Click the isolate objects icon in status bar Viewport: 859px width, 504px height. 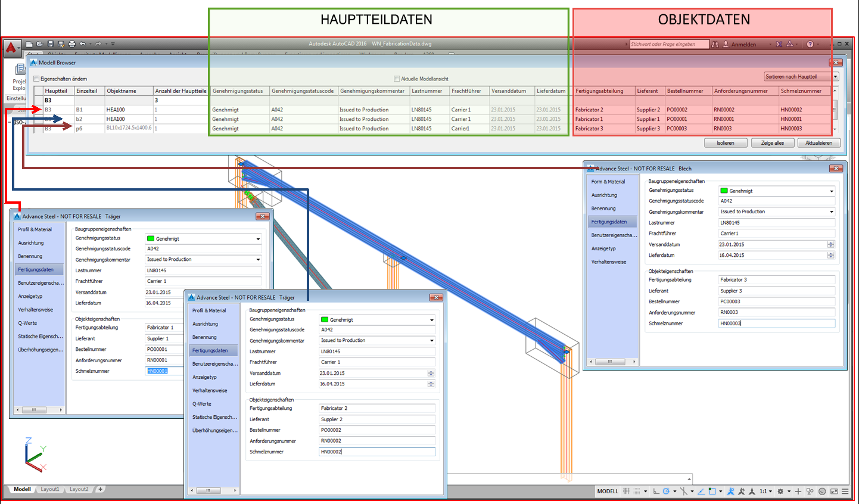click(810, 491)
